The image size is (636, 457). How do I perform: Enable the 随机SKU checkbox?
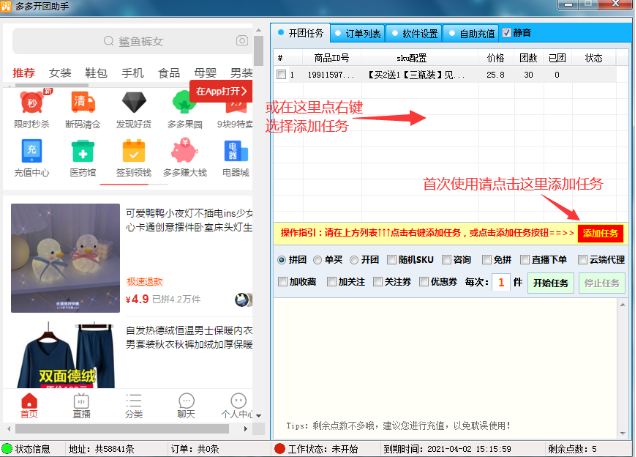tap(392, 260)
